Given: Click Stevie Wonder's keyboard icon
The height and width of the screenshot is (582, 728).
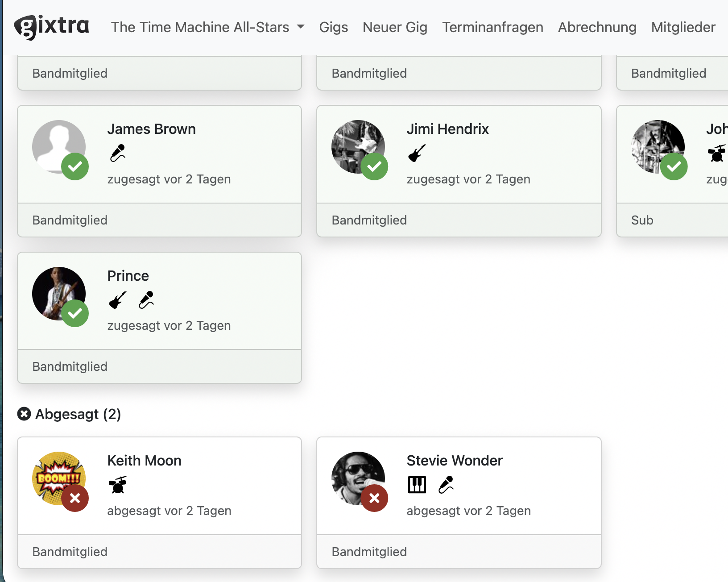Looking at the screenshot, I should tap(417, 485).
